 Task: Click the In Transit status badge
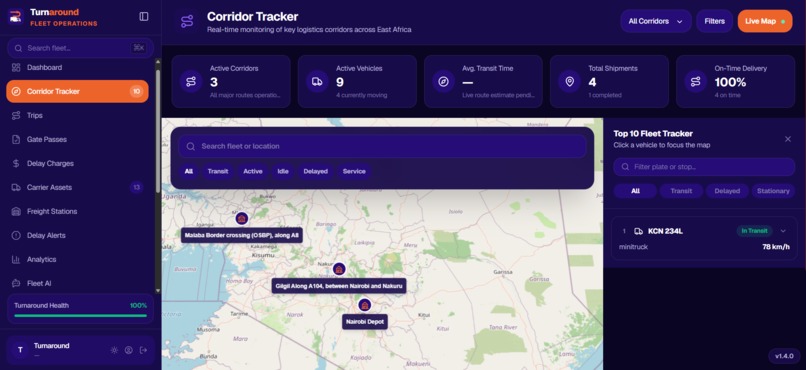coord(755,231)
